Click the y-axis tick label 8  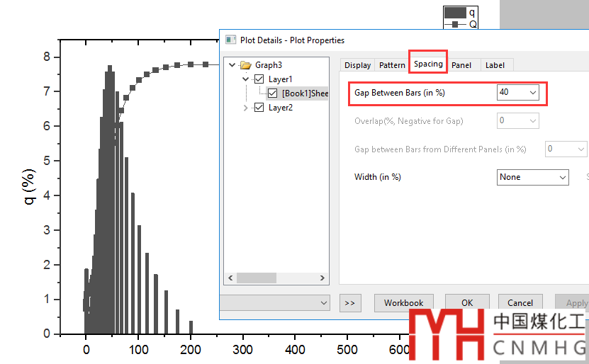click(x=47, y=57)
